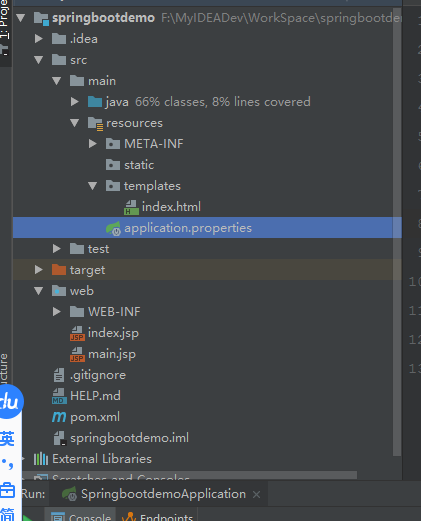
Task: Click the orange target folder icon
Action: (59, 270)
